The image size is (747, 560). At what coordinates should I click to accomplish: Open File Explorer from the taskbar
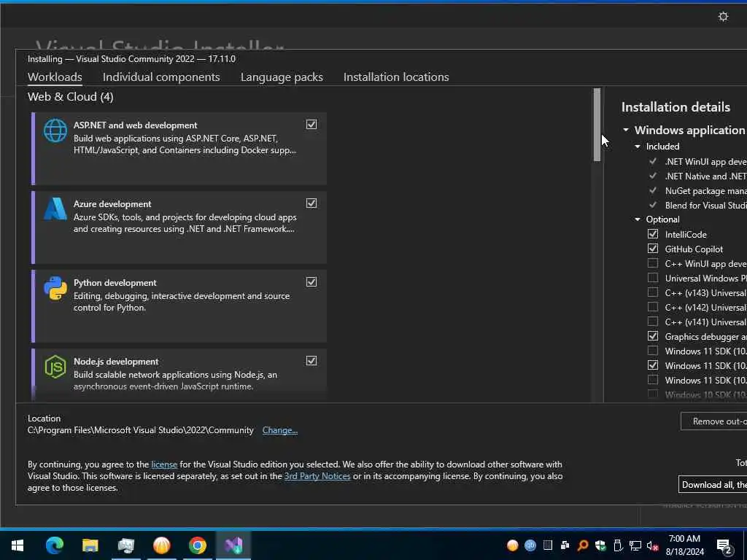pyautogui.click(x=90, y=545)
